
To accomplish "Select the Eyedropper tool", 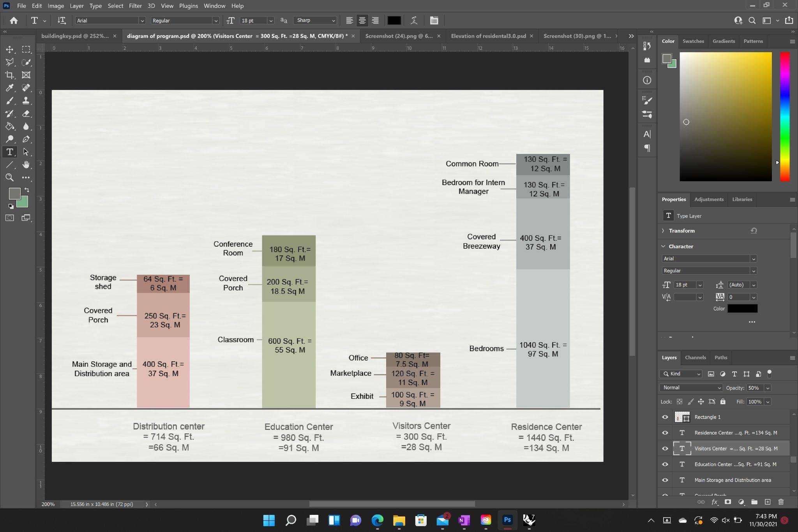I will (x=10, y=88).
